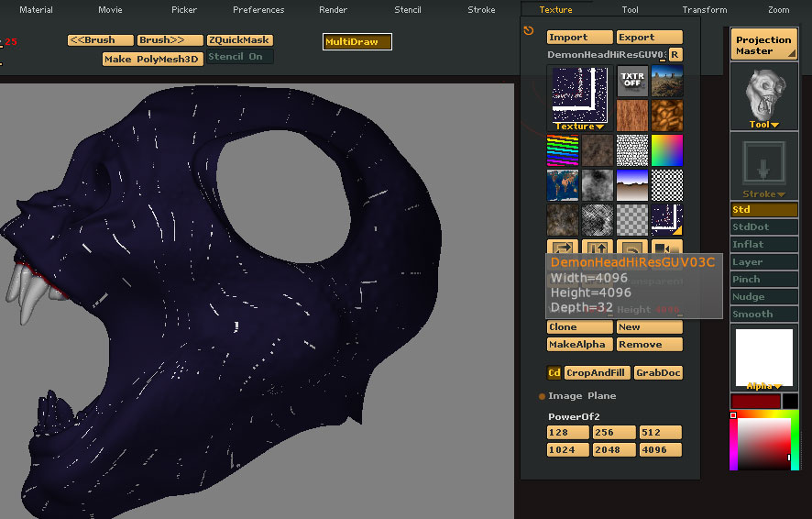812x519 pixels.
Task: Open the Stroke menu
Action: (x=481, y=10)
